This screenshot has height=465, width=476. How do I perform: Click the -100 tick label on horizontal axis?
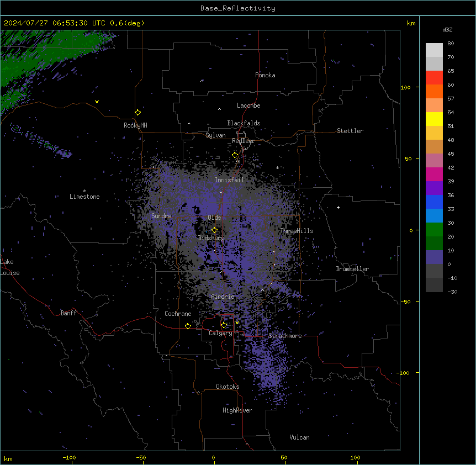point(69,457)
